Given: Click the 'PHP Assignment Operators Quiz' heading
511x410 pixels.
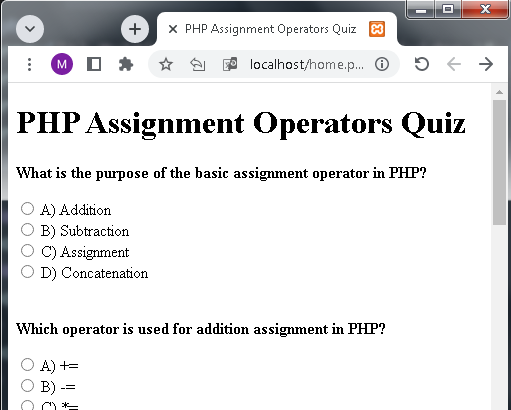Looking at the screenshot, I should (x=241, y=123).
